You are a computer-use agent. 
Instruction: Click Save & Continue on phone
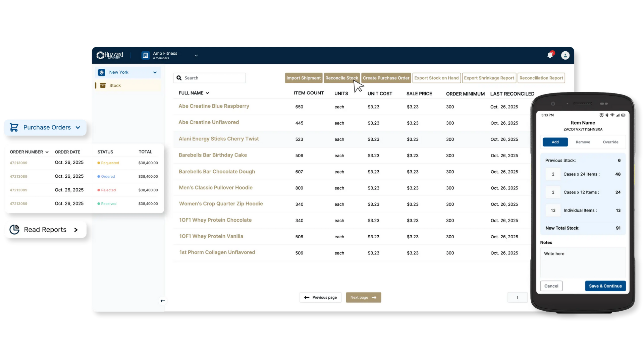click(605, 286)
